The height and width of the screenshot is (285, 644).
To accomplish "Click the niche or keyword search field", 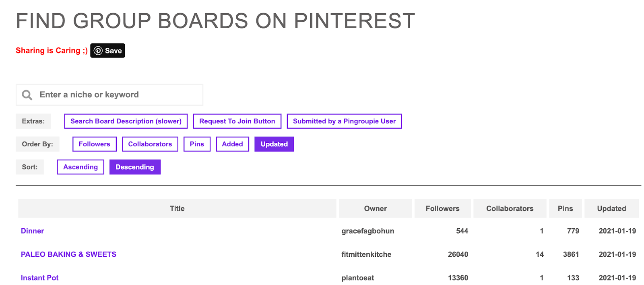I will tap(117, 95).
